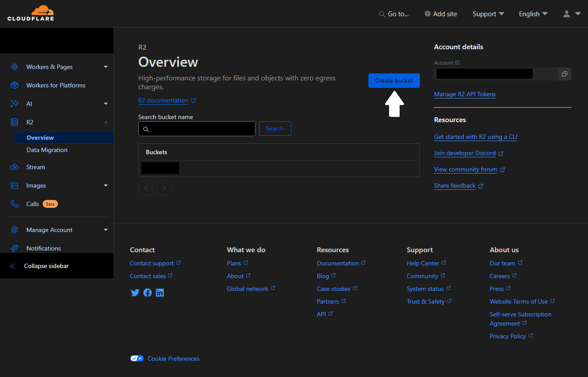Screen dimensions: 588x377
Task: Select the Overview item under R2
Action: [40, 137]
